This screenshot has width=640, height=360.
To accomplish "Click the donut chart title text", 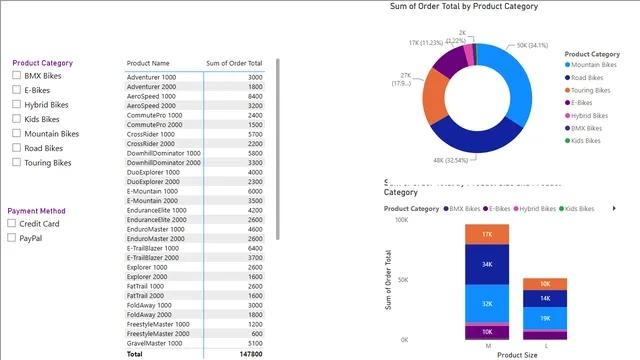I will (464, 6).
